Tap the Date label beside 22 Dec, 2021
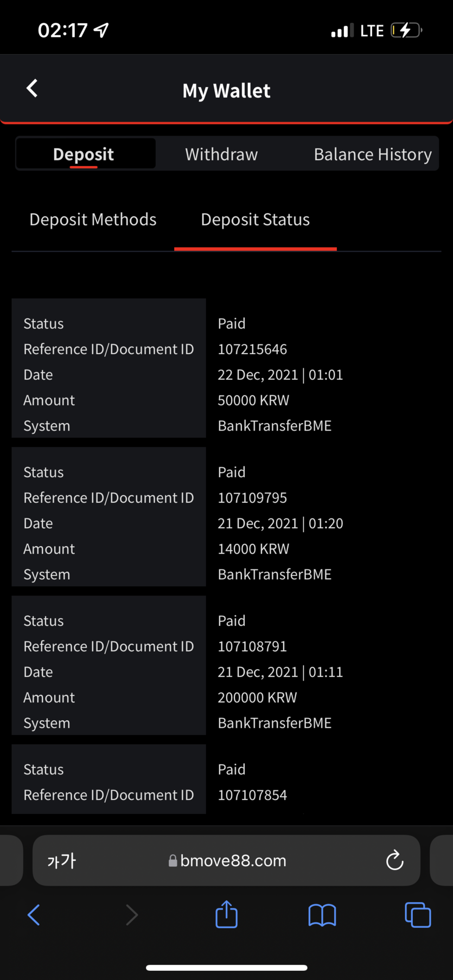Viewport: 453px width, 980px height. point(38,375)
